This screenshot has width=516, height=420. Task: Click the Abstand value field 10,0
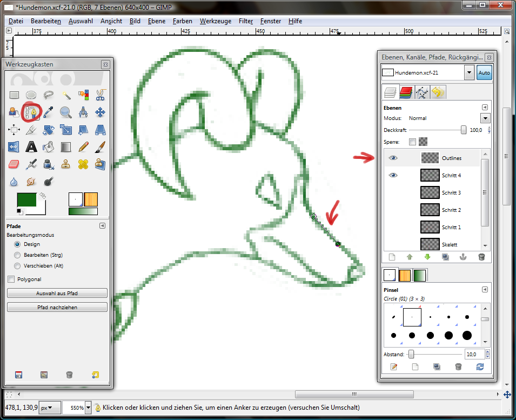[474, 354]
